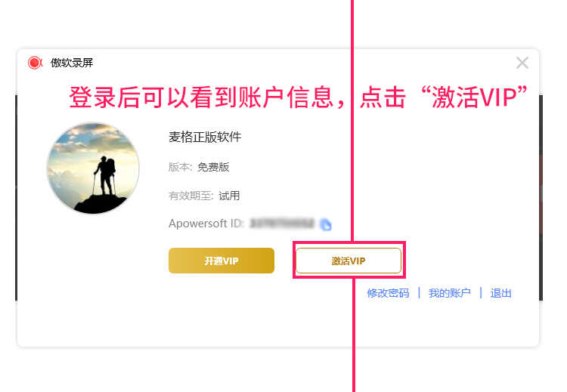The image size is (567, 392).
Task: Close the account dialog with the X
Action: tap(522, 63)
